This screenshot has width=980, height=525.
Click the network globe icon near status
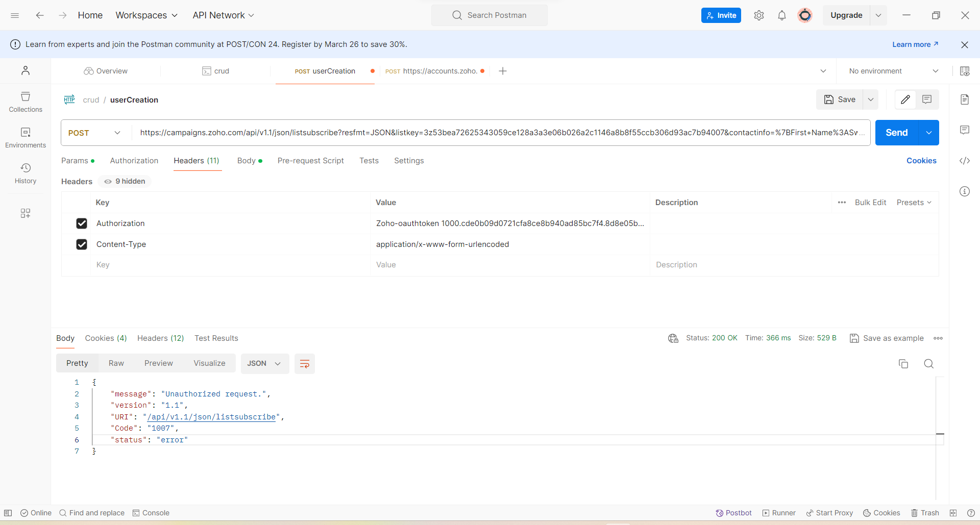tap(673, 338)
